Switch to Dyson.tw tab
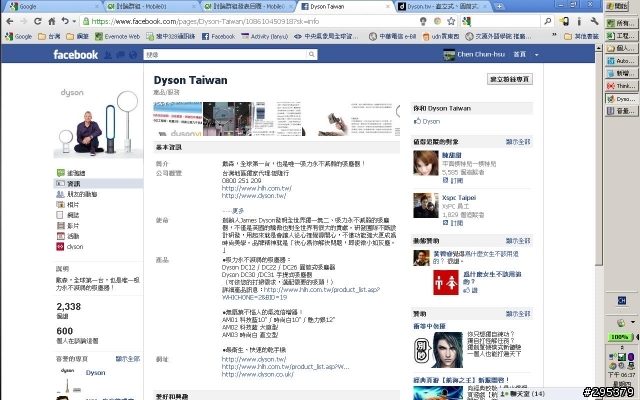Image resolution: width=640 pixels, height=400 pixels. pos(443,6)
